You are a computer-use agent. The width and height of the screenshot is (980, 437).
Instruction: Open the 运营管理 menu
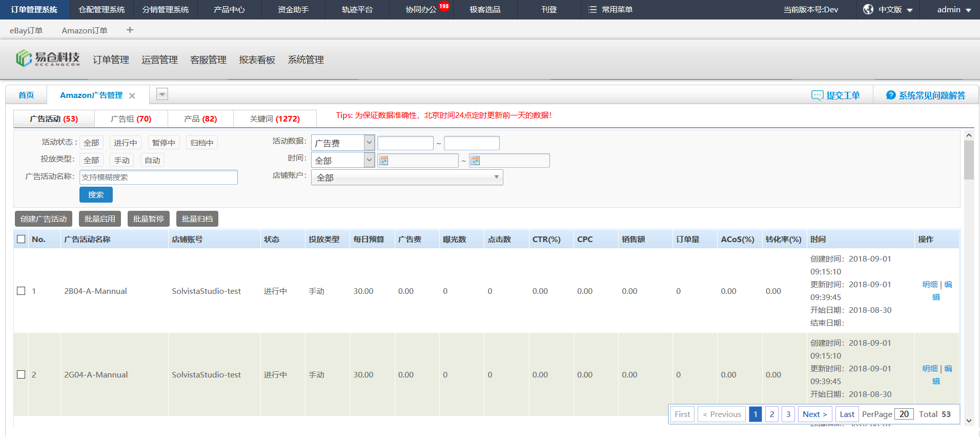pos(159,60)
